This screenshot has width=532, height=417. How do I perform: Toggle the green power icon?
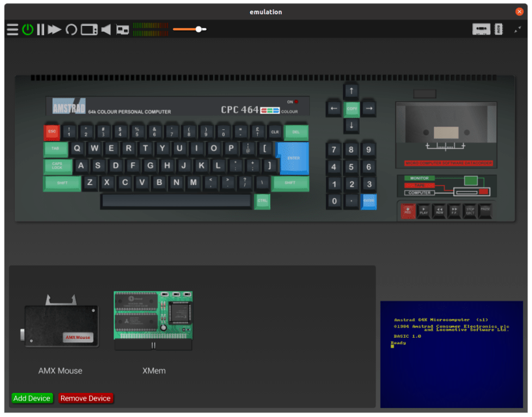pyautogui.click(x=27, y=29)
